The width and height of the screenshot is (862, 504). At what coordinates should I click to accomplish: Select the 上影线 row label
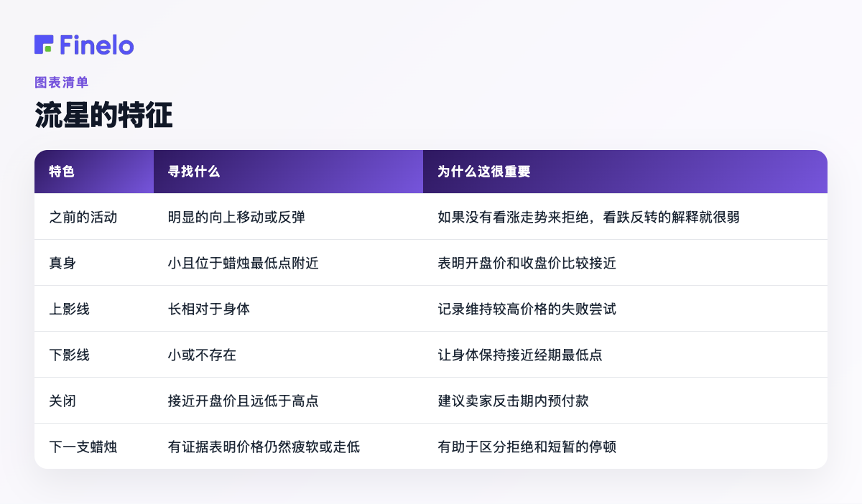[x=69, y=309]
